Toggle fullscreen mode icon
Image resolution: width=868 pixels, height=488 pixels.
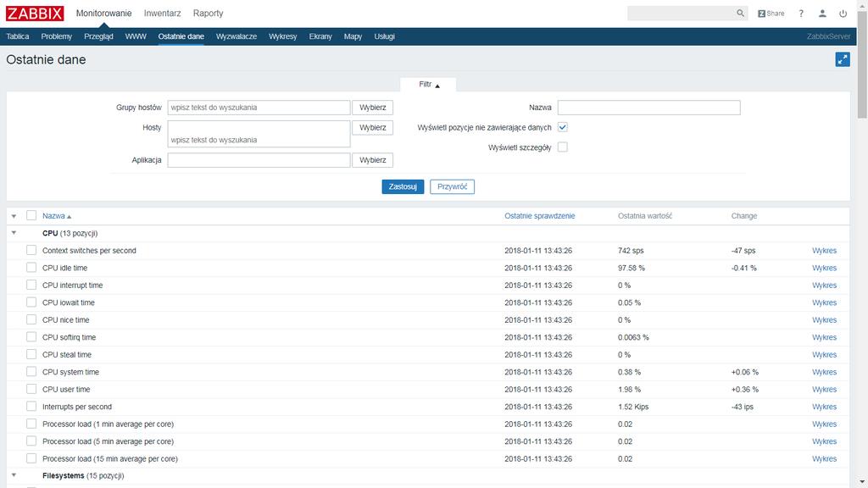coord(843,59)
